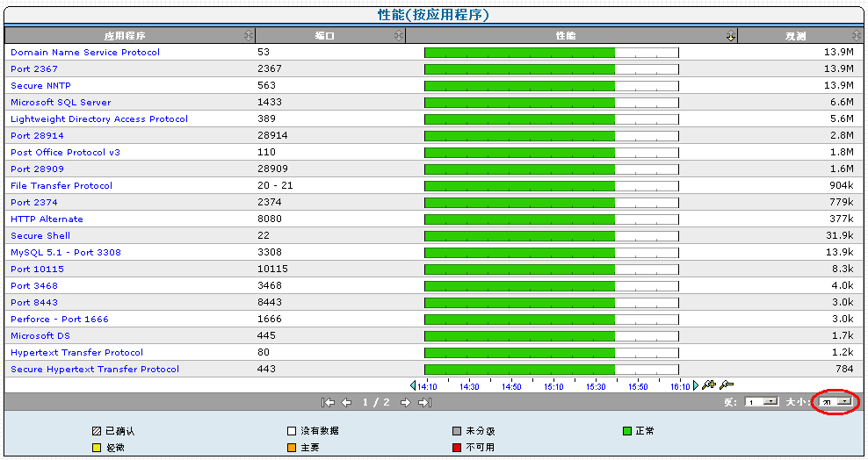Open the Port 28909 link
868x460 pixels.
37,169
